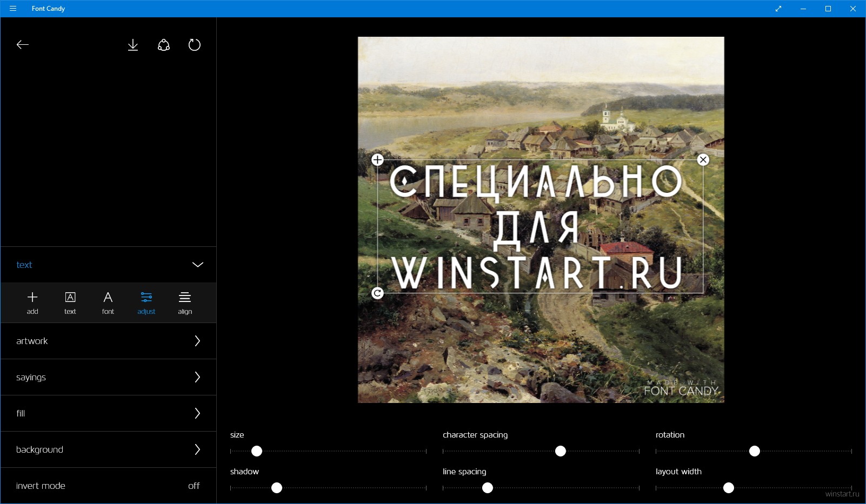This screenshot has height=504, width=866.
Task: Select the text overlay on the painting
Action: click(540, 227)
